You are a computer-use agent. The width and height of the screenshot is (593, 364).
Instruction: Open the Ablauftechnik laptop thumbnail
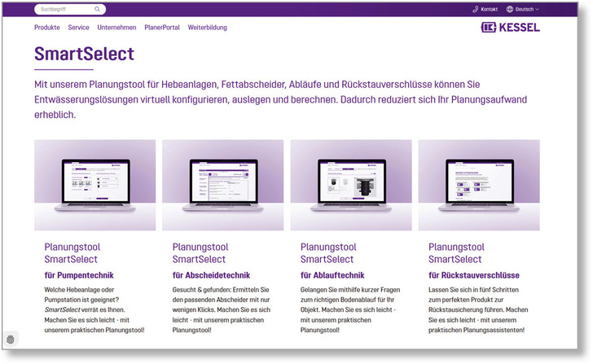351,185
